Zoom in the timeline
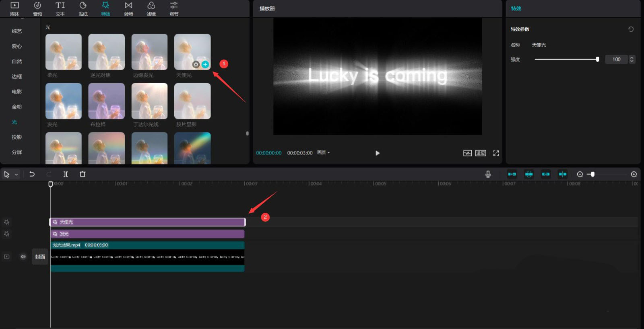 [634, 174]
